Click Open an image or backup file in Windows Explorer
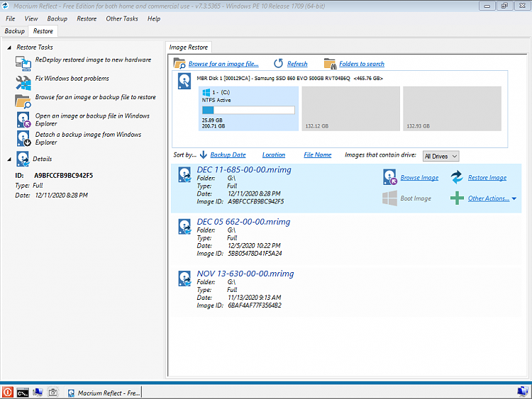 92,120
